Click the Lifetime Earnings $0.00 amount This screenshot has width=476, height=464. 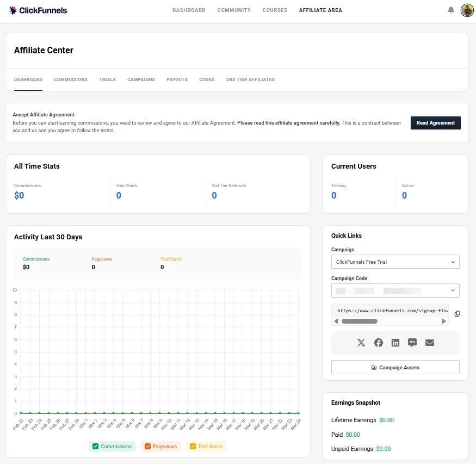[x=386, y=420]
